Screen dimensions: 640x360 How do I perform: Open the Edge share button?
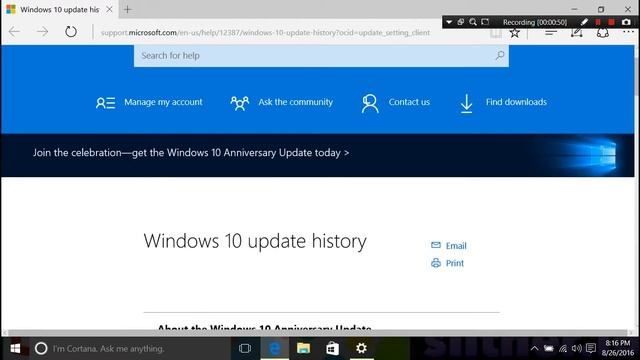coord(602,33)
